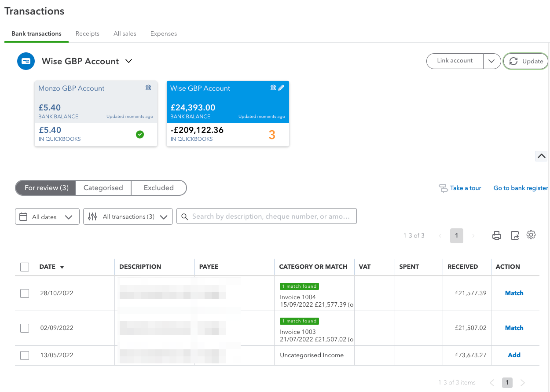
Task: Click the Take a tour signpost icon
Action: 443,188
